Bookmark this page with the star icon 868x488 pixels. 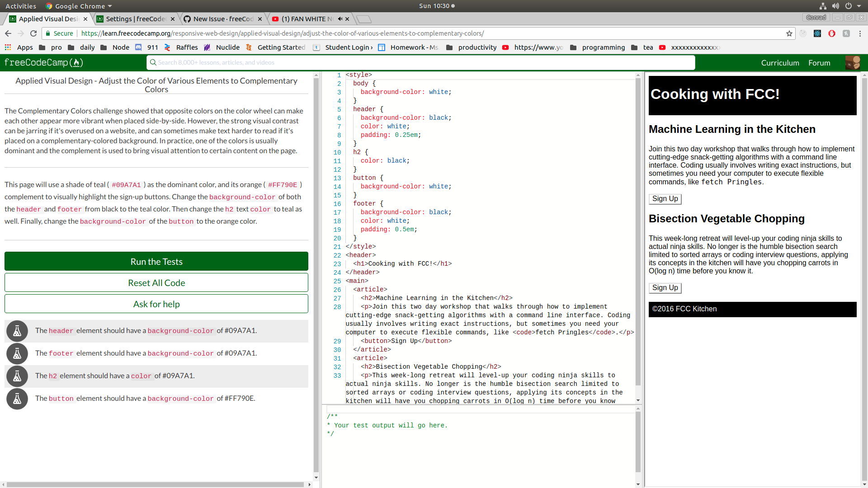789,33
